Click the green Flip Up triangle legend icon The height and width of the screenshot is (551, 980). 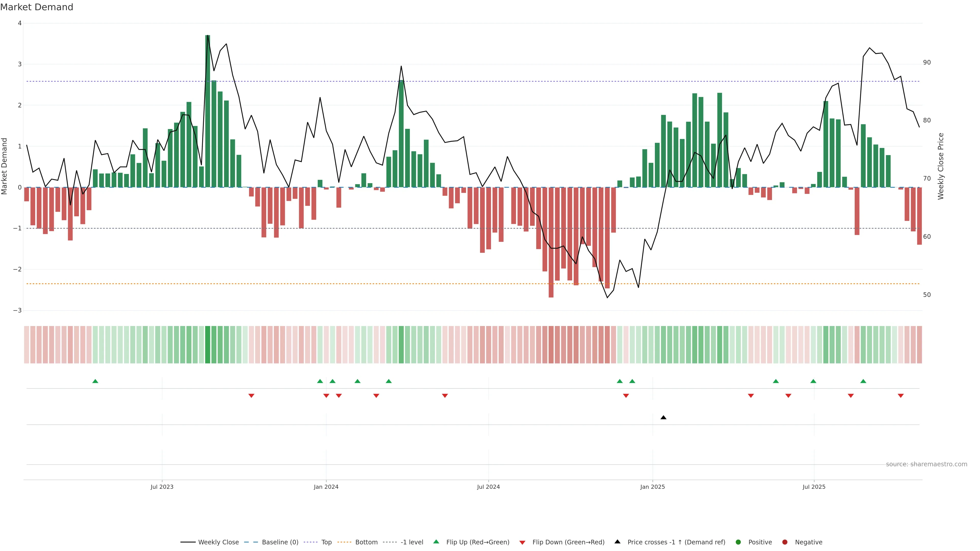pos(436,542)
